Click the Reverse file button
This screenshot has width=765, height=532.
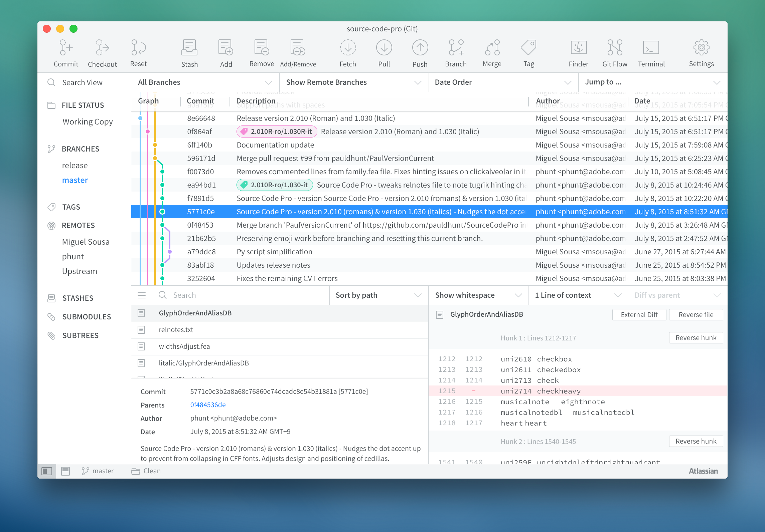tap(696, 315)
